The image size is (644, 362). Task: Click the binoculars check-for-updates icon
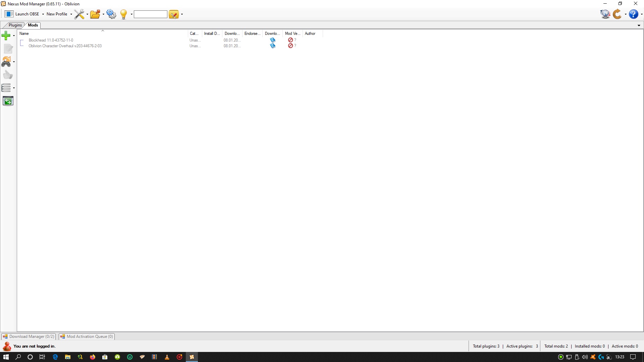(6, 62)
